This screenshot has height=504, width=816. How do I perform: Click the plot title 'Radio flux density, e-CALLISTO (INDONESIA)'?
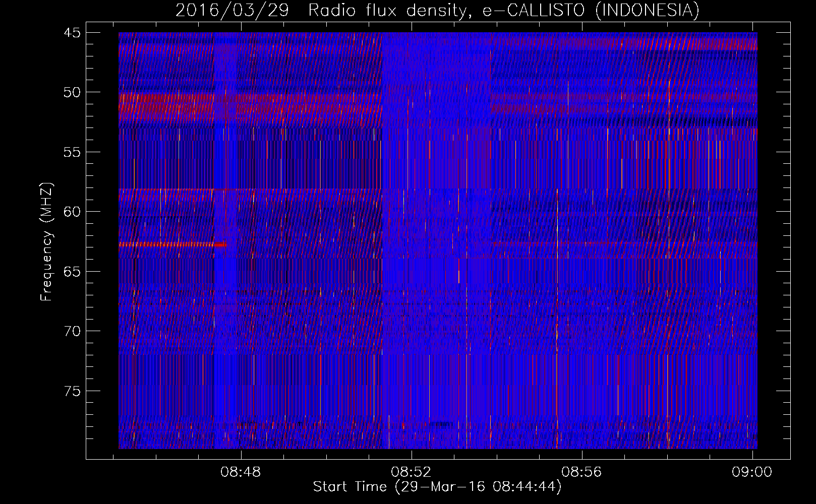tap(503, 10)
